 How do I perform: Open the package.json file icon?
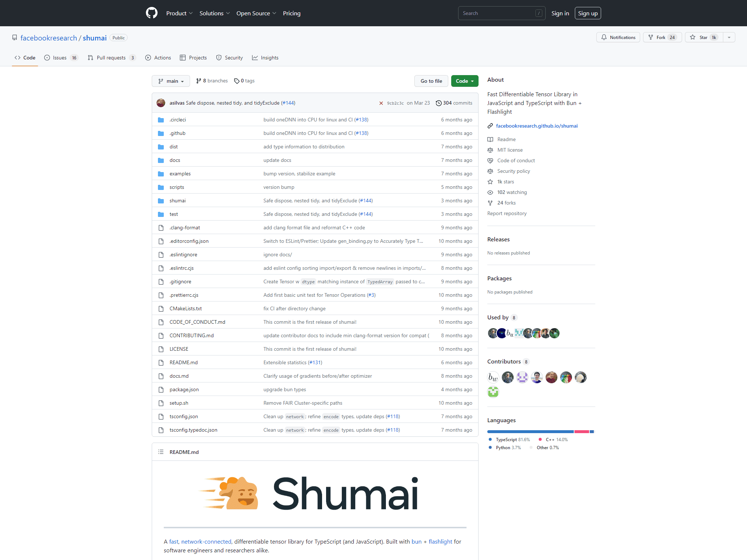(161, 389)
